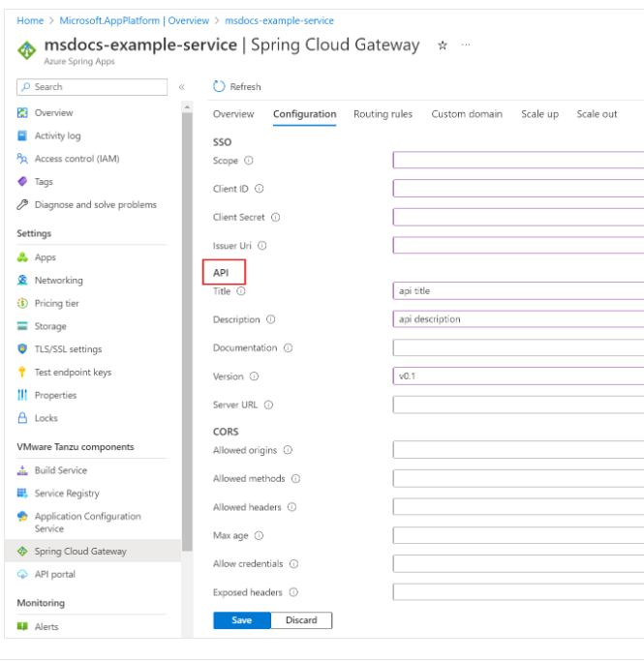Collapse the sidebar with the double chevron

point(182,87)
